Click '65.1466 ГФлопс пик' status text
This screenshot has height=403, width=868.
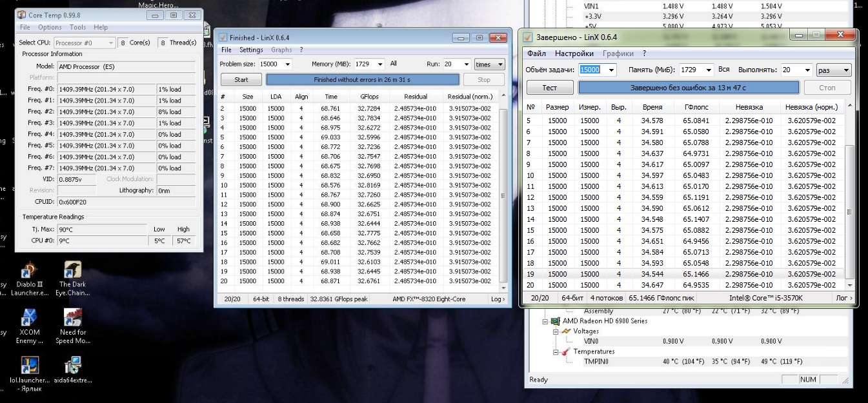(x=663, y=298)
